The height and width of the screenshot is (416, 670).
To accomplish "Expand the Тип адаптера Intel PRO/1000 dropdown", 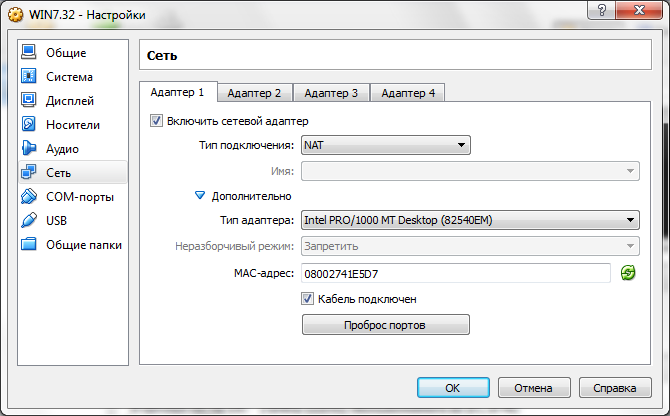I will pyautogui.click(x=470, y=220).
